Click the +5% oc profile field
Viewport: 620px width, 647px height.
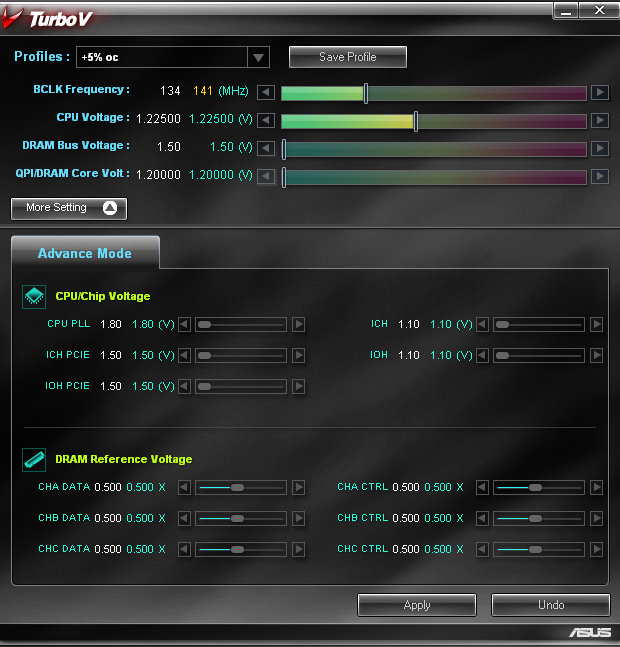(x=162, y=57)
